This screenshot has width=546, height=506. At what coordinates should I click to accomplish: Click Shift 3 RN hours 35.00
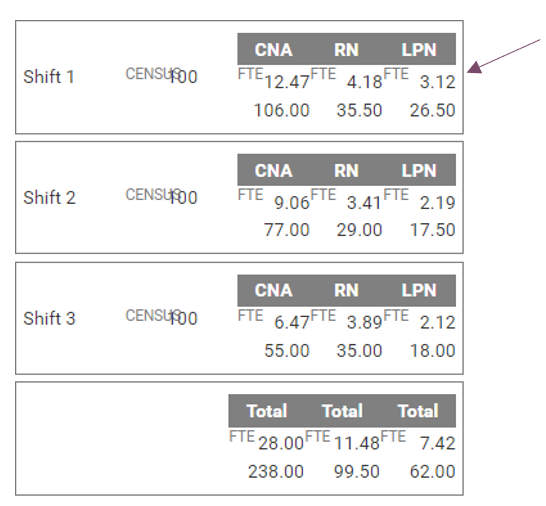[x=359, y=351]
